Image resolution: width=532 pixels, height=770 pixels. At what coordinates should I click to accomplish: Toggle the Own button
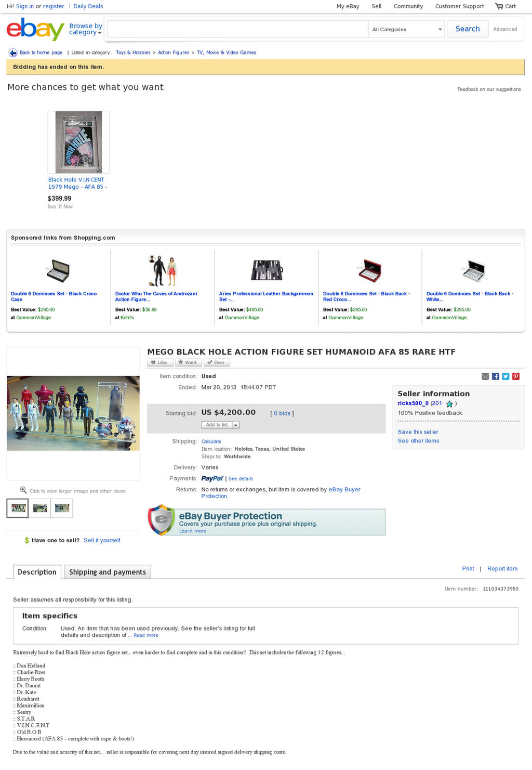pyautogui.click(x=217, y=362)
